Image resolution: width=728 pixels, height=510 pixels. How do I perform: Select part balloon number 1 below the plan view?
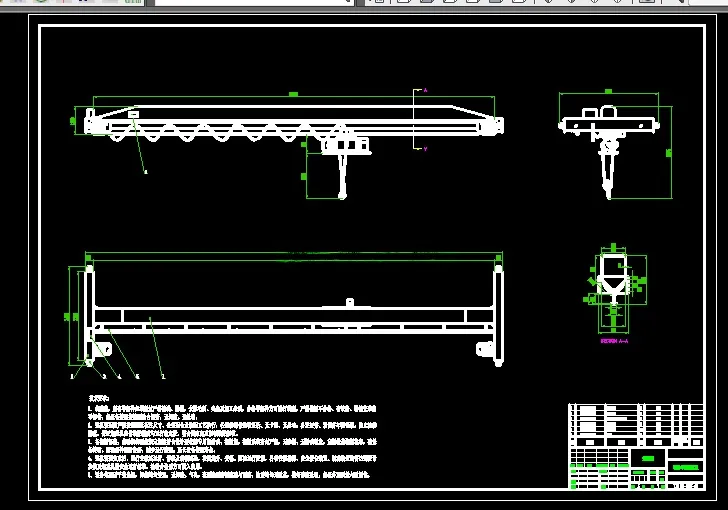[x=72, y=376]
